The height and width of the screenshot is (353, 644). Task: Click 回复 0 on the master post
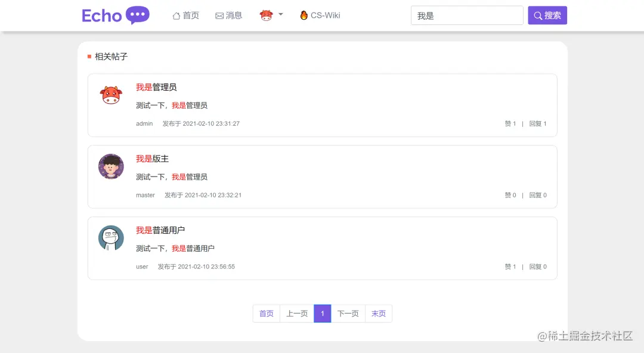pos(537,195)
